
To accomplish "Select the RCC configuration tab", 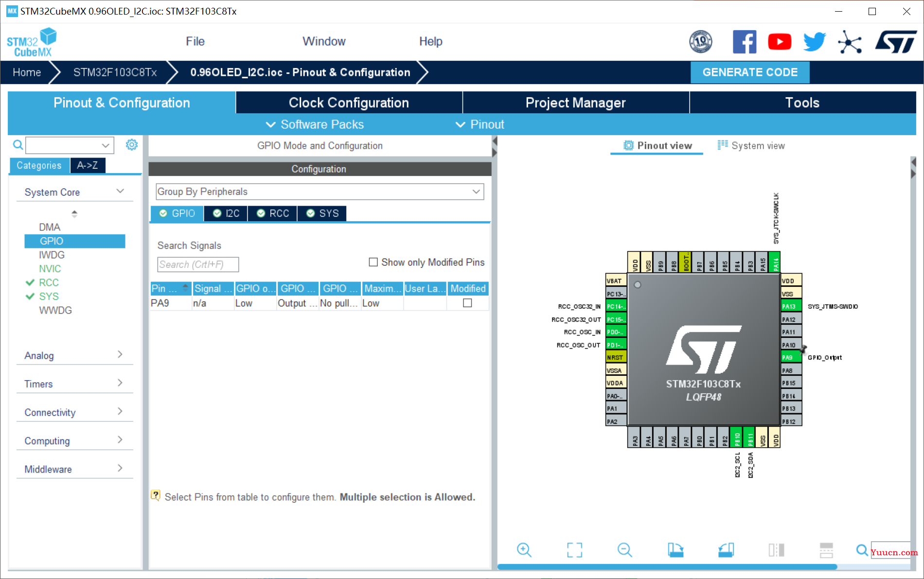I will (272, 213).
